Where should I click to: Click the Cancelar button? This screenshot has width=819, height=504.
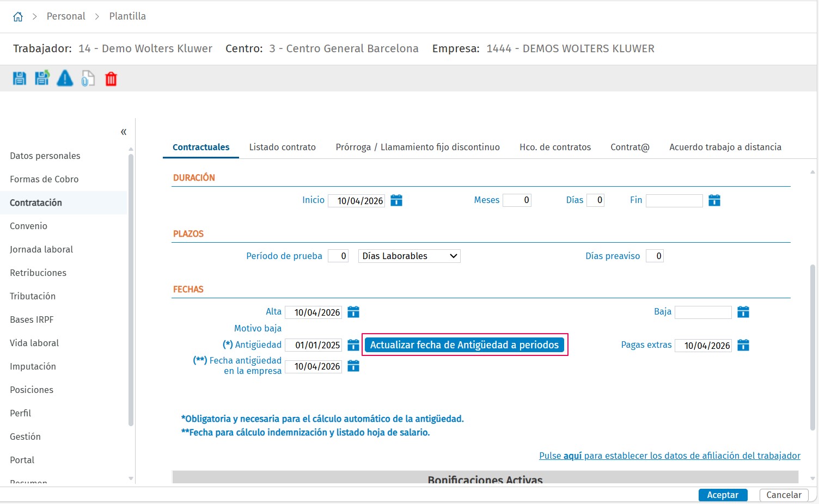784,495
